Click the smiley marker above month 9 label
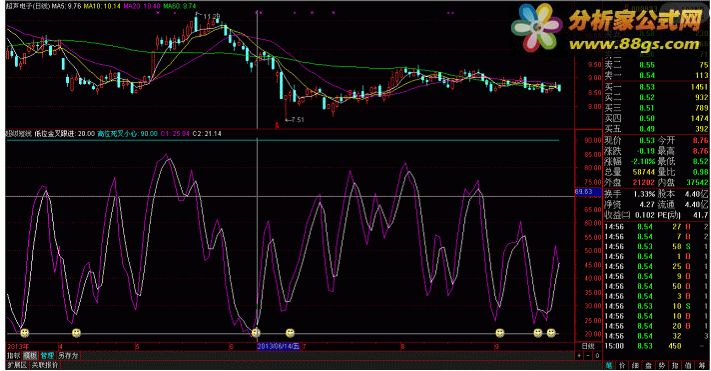The height and width of the screenshot is (371, 711). point(500,333)
